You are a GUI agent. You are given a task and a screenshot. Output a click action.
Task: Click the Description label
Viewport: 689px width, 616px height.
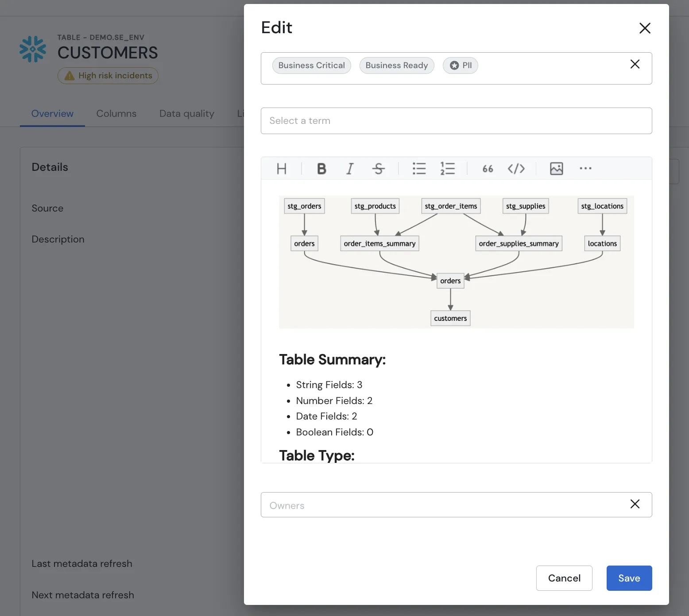coord(58,239)
